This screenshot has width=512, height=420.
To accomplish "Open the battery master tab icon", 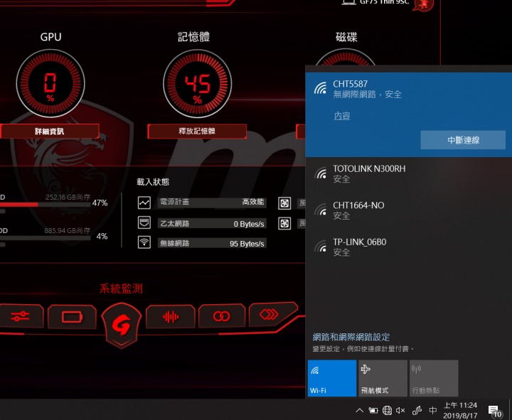I will coord(72,316).
